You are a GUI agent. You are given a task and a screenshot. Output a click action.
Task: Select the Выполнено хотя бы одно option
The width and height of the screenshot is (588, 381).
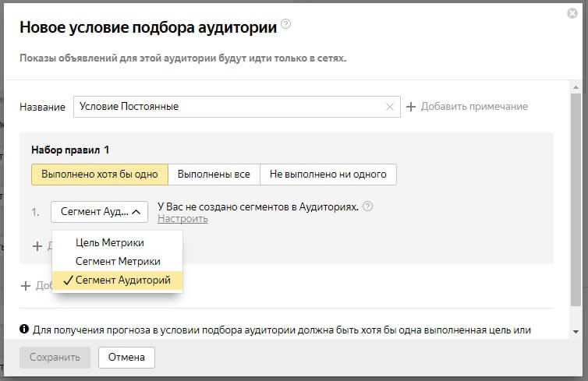click(x=99, y=175)
